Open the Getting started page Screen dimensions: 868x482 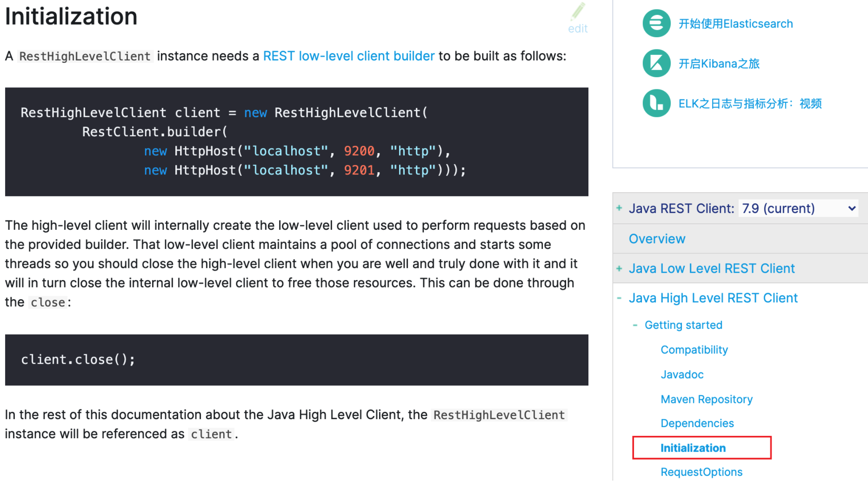(x=683, y=325)
